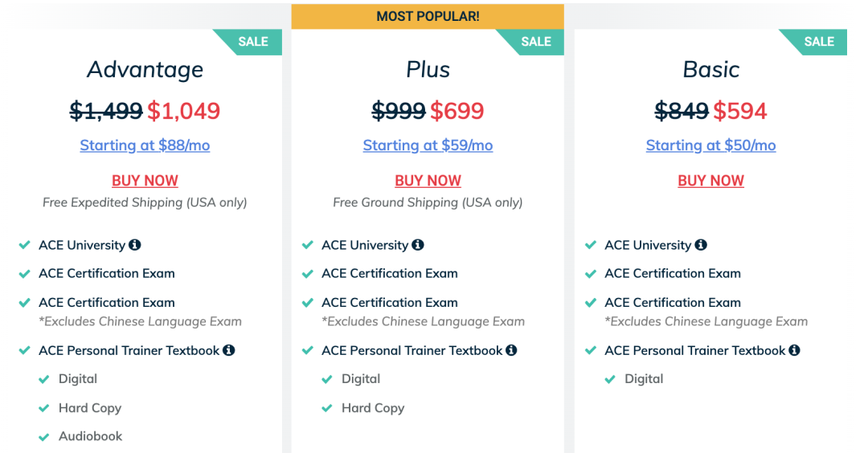The image size is (868, 453).
Task: Click the SALE ribbon on Plus plan
Action: [537, 42]
